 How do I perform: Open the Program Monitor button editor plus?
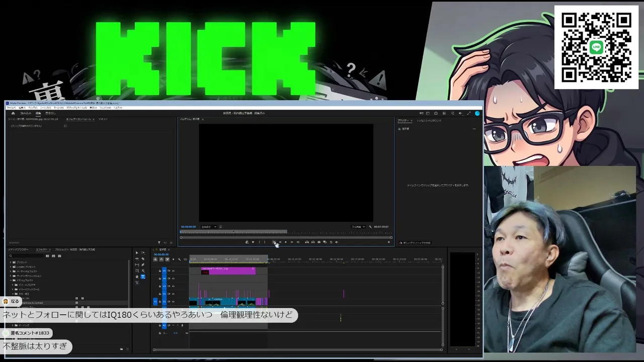point(388,242)
